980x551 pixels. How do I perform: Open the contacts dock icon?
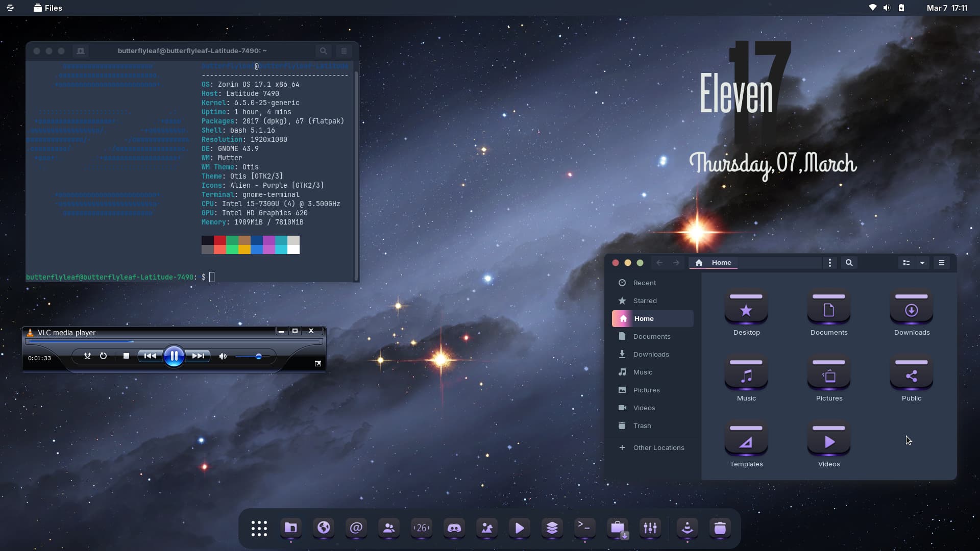(389, 528)
